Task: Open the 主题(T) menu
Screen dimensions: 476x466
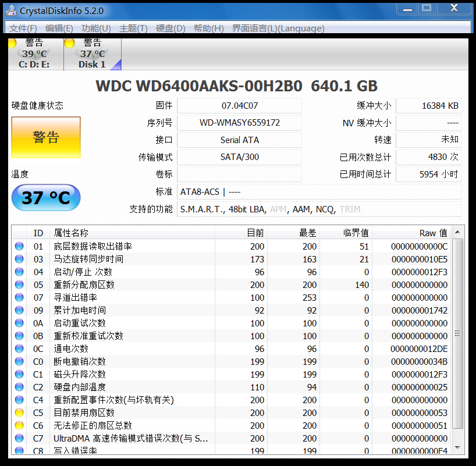Action: [x=133, y=29]
